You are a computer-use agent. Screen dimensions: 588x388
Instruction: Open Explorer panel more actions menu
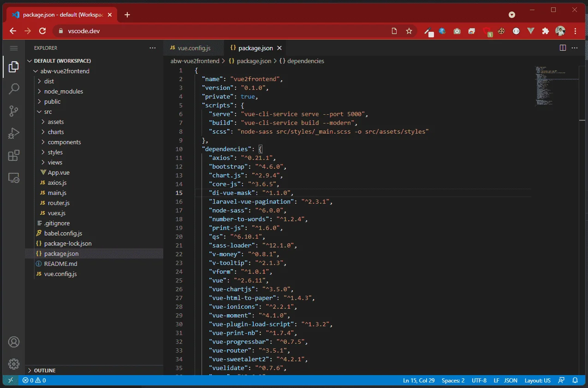[153, 48]
